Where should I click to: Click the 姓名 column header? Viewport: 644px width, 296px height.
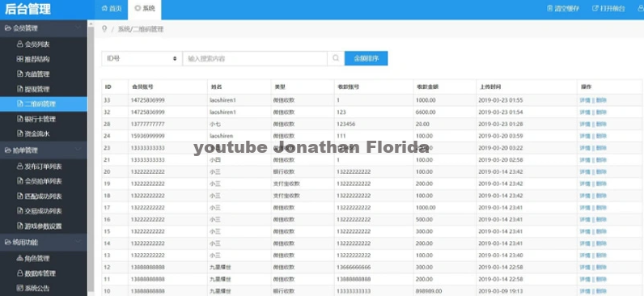tap(217, 87)
